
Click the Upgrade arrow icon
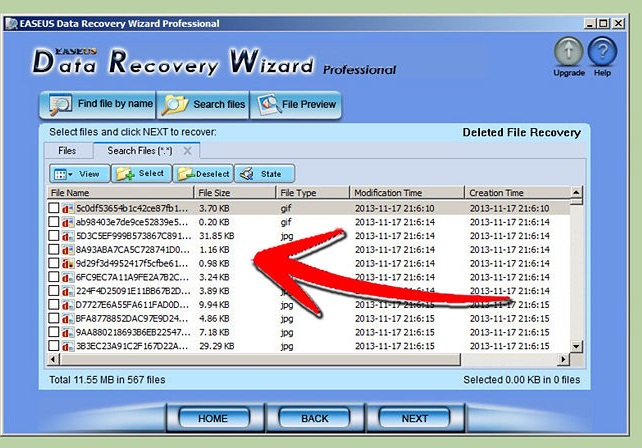pos(568,52)
